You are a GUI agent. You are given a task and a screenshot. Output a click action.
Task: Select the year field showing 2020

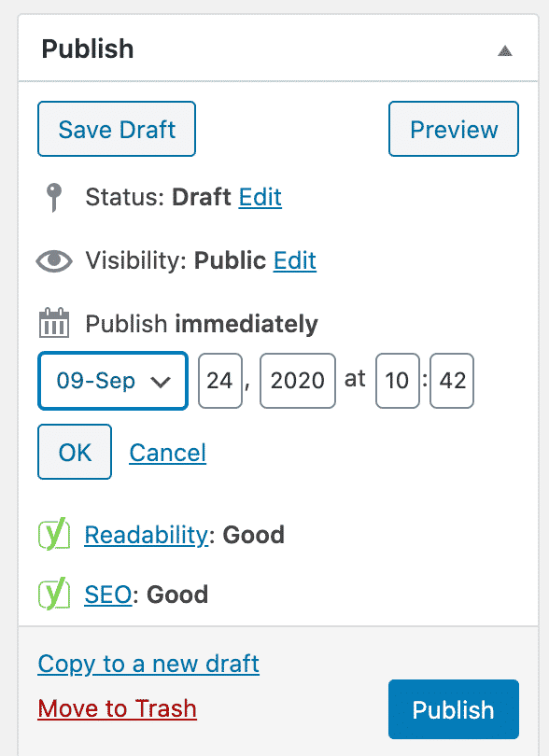pyautogui.click(x=298, y=381)
